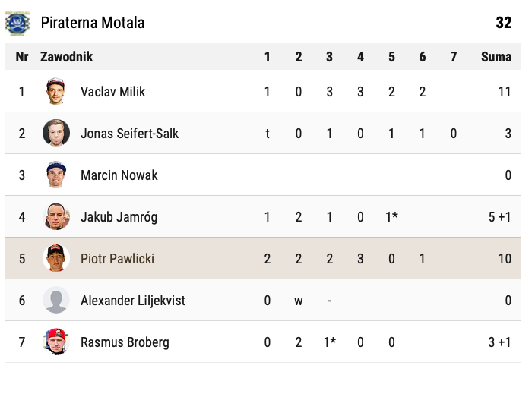532x397 pixels.
Task: Click Jonas Seifert-Salk's avatar photo
Action: (56, 134)
